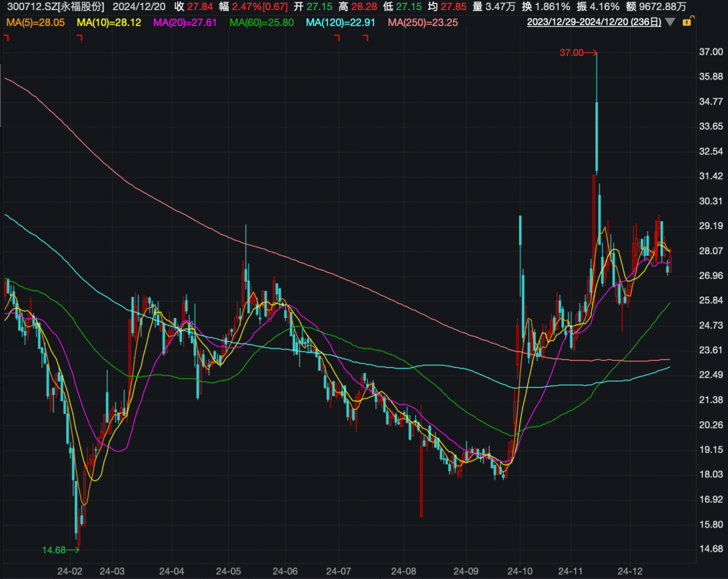Click the second red marker near MA(250) row

[365, 38]
